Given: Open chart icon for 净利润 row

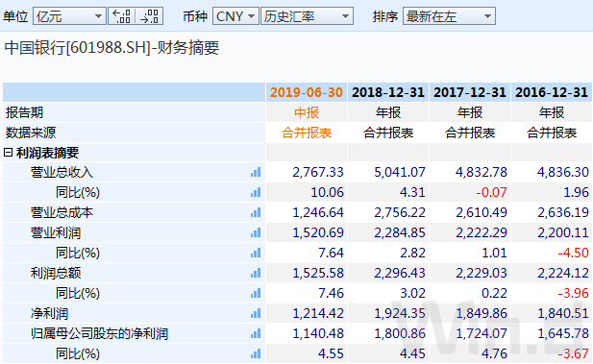Looking at the screenshot, I should click(256, 313).
